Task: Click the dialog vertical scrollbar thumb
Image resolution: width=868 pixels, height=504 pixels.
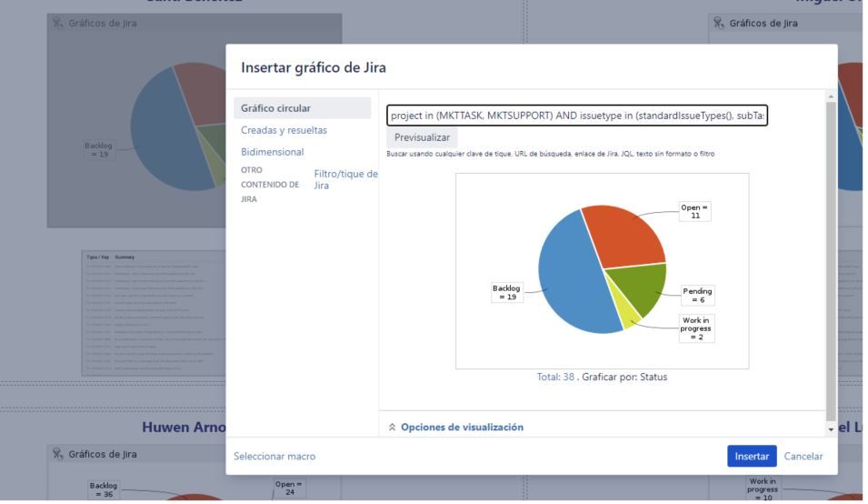Action: [x=831, y=261]
